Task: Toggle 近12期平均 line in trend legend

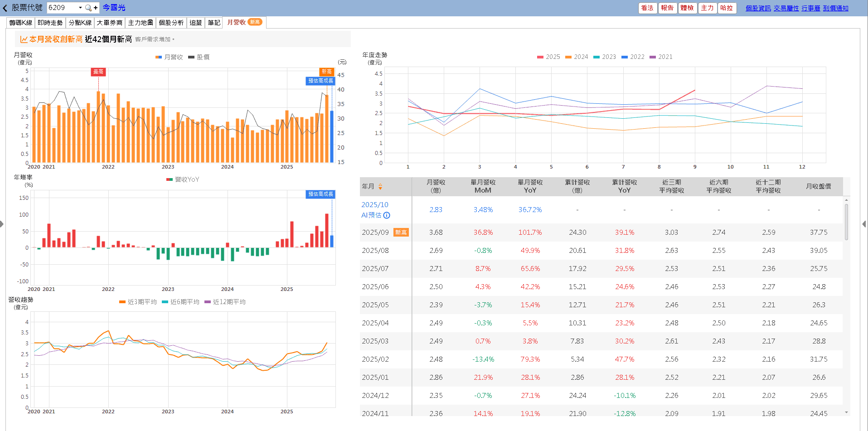Action: pos(225,302)
